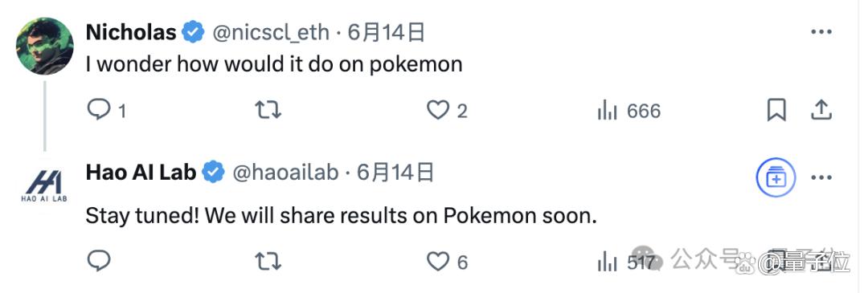Viewport: 868px width, 293px height.
Task: Open more options for Hao AI Lab tweet
Action: coord(821,178)
